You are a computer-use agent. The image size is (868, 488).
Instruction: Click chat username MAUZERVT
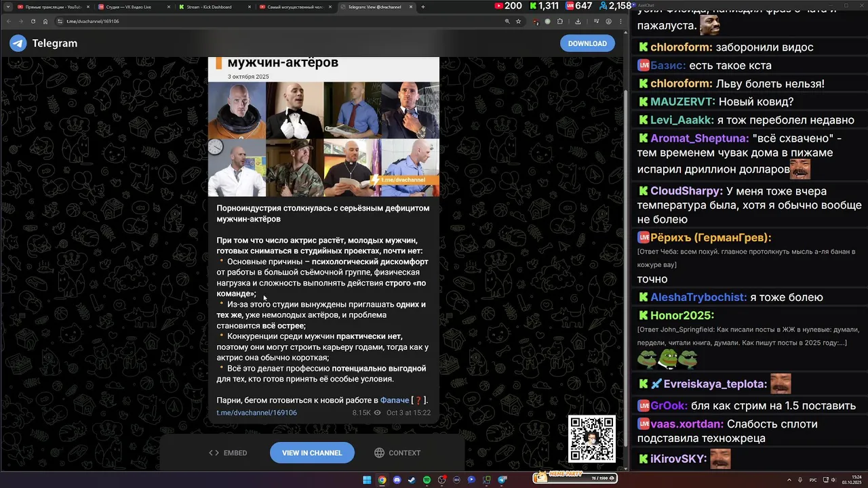pyautogui.click(x=683, y=102)
